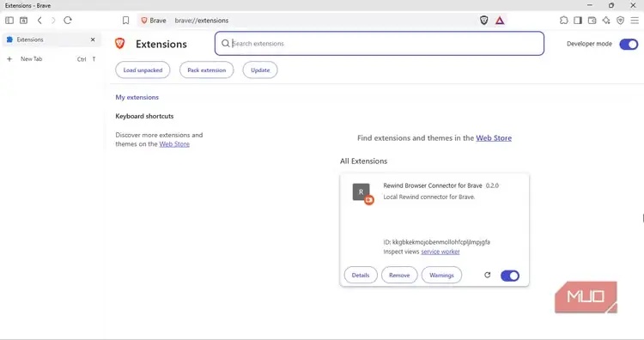Open Web Store link in left panel
The width and height of the screenshot is (644, 340).
(x=174, y=144)
